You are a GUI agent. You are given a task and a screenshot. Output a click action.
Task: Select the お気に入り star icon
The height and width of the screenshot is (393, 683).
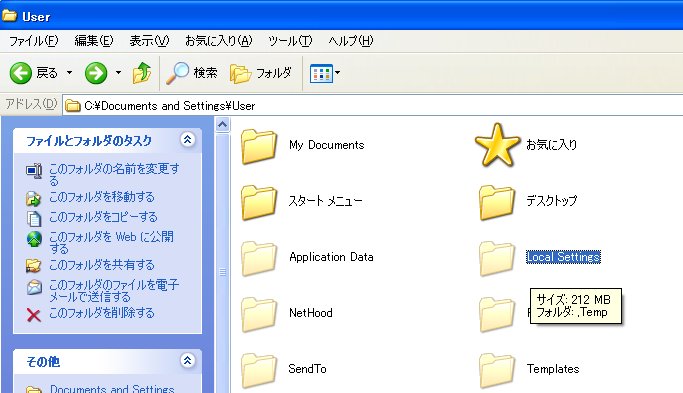[x=497, y=145]
